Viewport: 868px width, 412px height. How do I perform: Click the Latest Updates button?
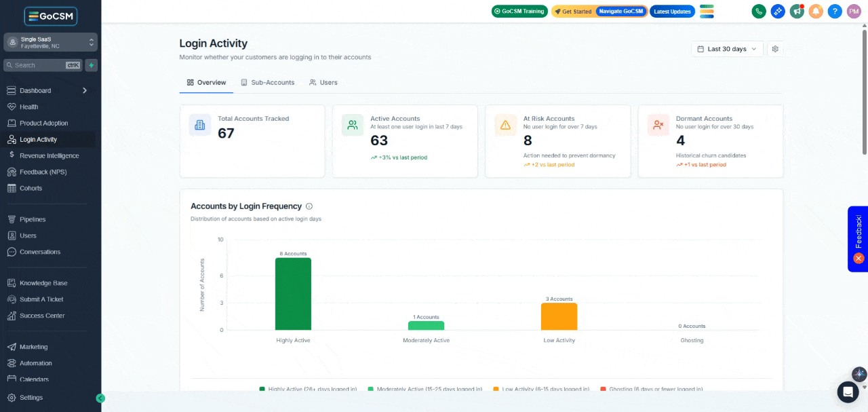672,12
